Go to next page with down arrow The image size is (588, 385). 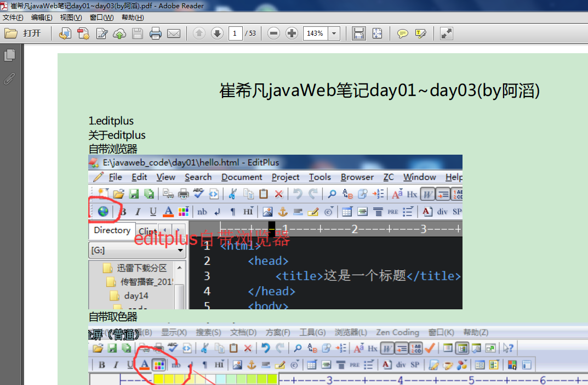tap(217, 33)
